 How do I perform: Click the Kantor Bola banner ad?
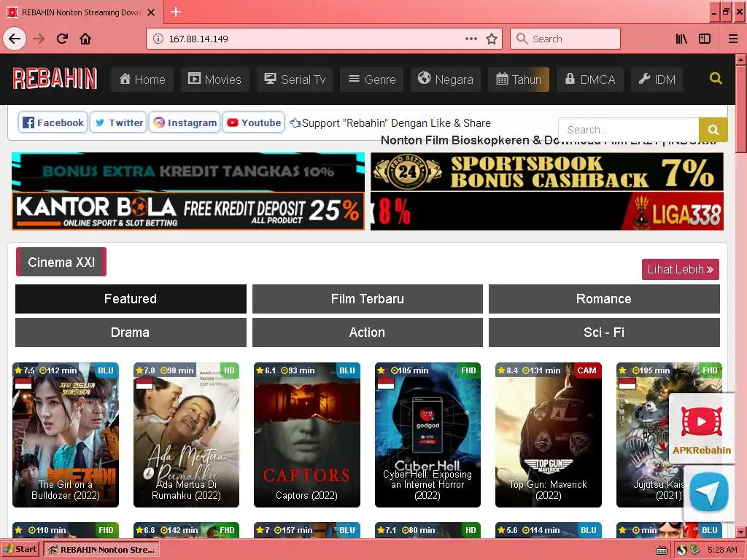pyautogui.click(x=188, y=211)
